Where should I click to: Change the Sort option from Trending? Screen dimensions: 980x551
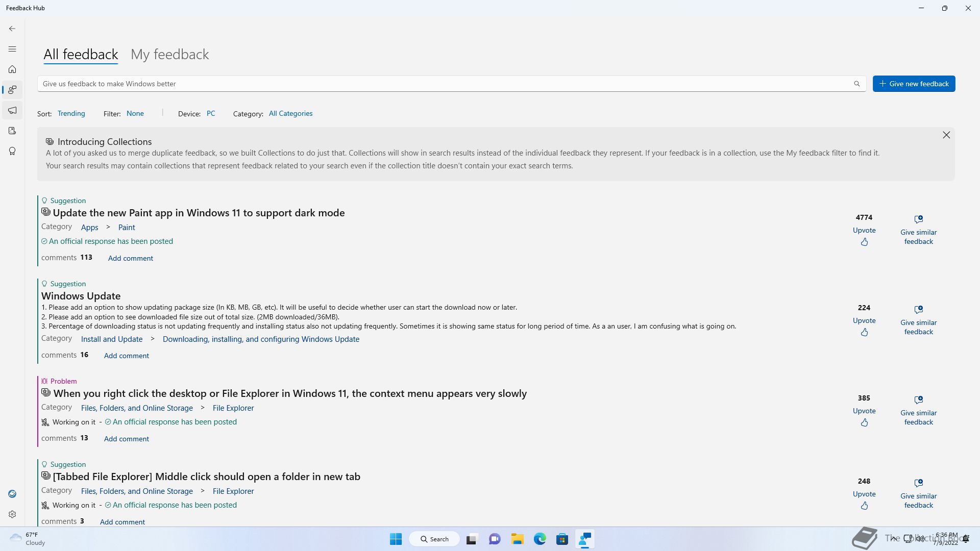[x=71, y=113]
